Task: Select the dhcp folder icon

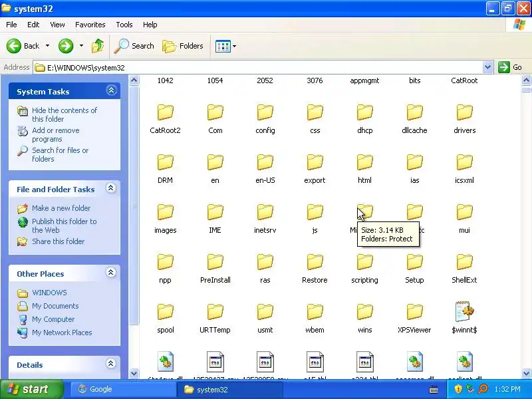Action: [364, 112]
